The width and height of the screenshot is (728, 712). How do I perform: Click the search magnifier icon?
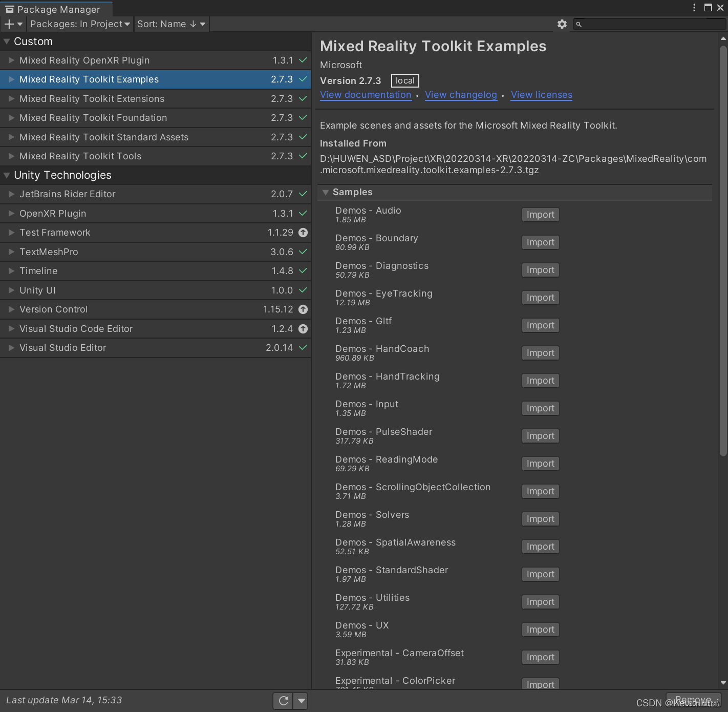coord(579,24)
